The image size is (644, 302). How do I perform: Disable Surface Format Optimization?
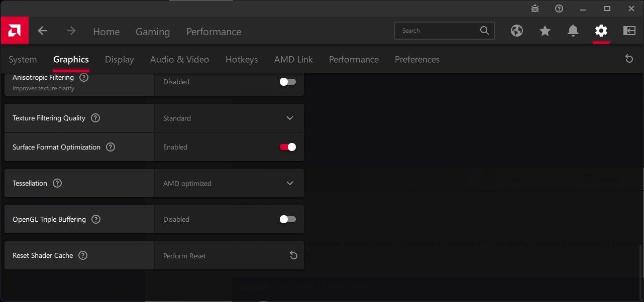(287, 146)
